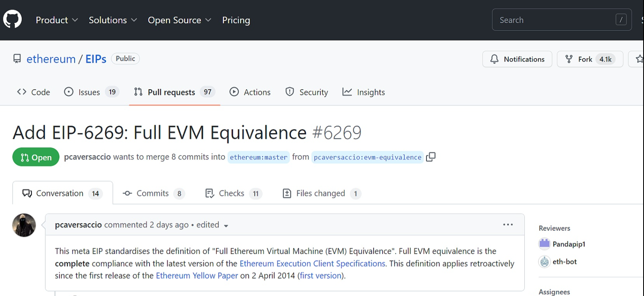644x296 pixels.
Task: View the Checks tab
Action: (x=232, y=193)
